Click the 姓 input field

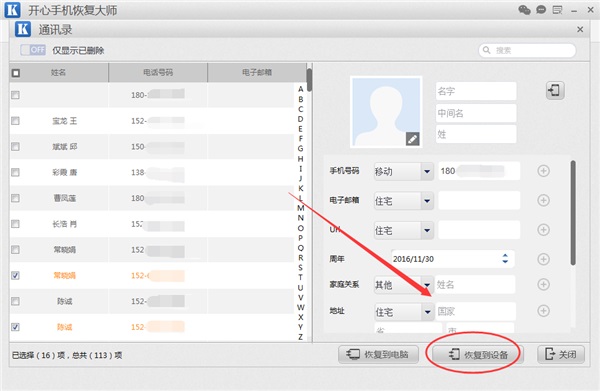(476, 134)
